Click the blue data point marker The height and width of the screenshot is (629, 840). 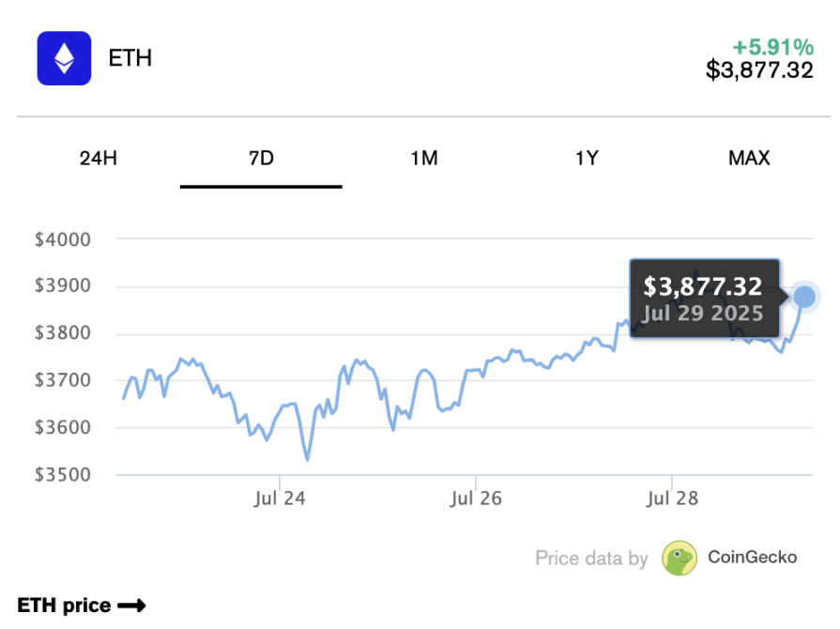pyautogui.click(x=804, y=297)
